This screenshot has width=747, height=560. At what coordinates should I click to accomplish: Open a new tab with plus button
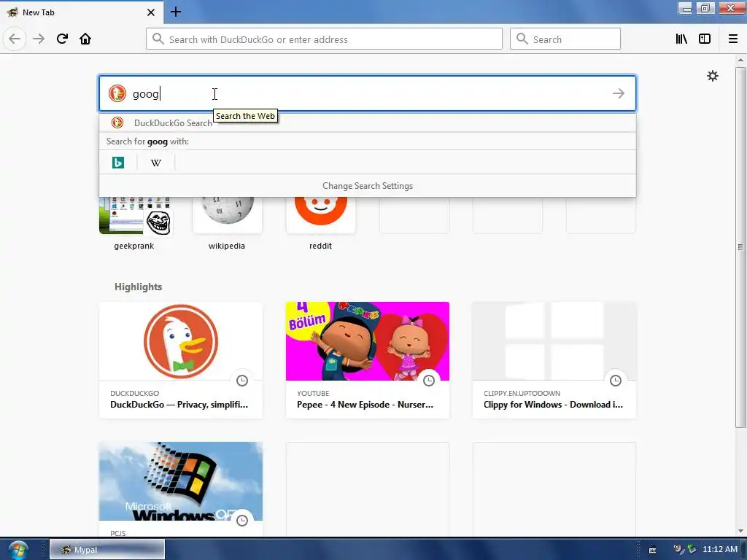tap(175, 12)
